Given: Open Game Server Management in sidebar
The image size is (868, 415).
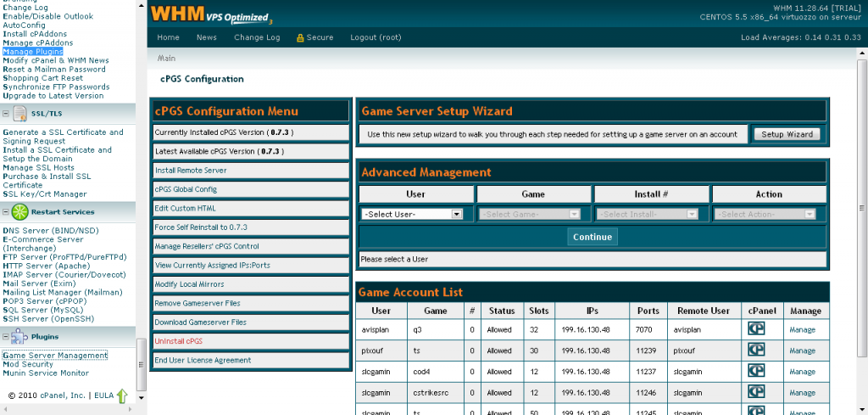Looking at the screenshot, I should pos(55,355).
